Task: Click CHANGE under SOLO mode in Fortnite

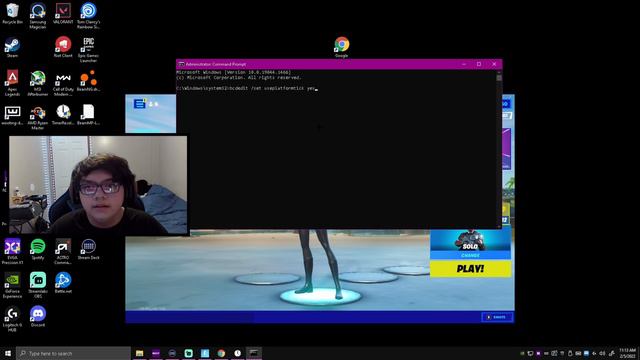Action: (470, 256)
